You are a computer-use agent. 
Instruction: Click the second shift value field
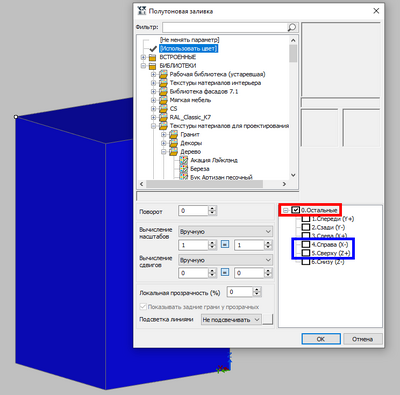pos(249,273)
